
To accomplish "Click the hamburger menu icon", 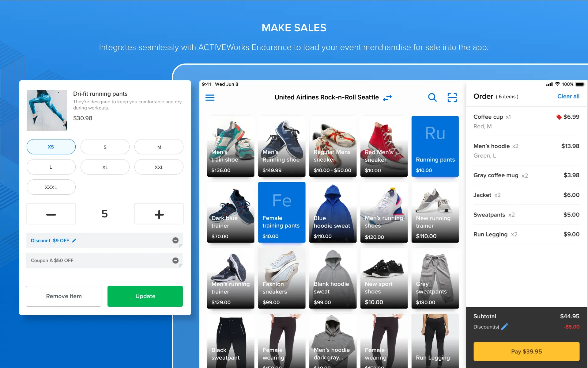I will [210, 98].
